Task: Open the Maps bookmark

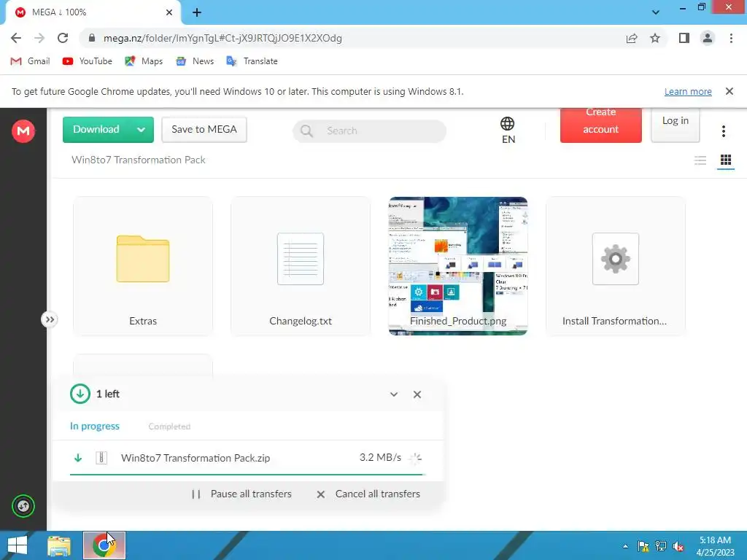Action: click(x=144, y=61)
